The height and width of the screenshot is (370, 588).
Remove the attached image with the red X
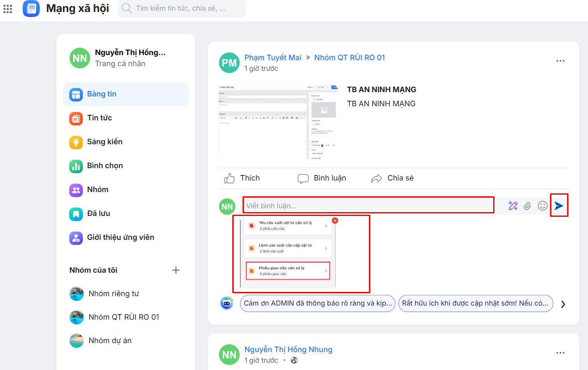point(335,221)
